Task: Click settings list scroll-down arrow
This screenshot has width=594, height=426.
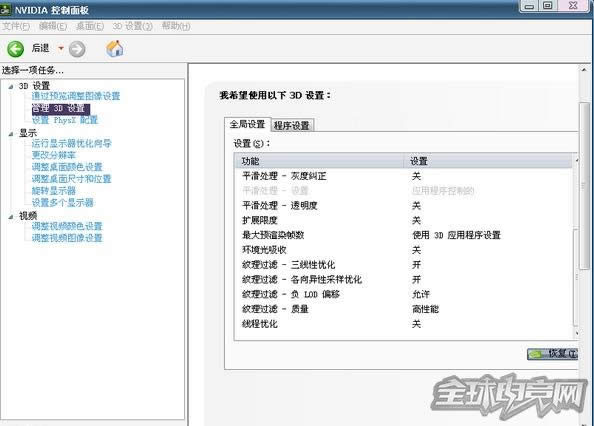Action: pos(577,334)
